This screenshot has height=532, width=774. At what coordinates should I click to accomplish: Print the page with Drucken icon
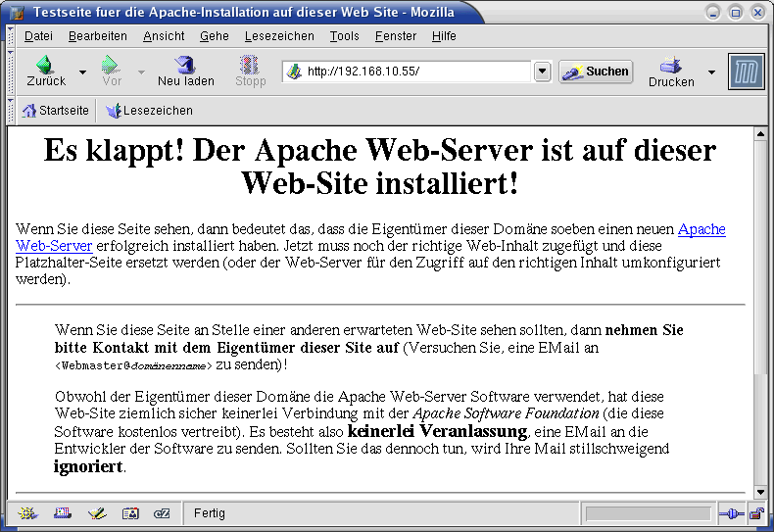[671, 72]
